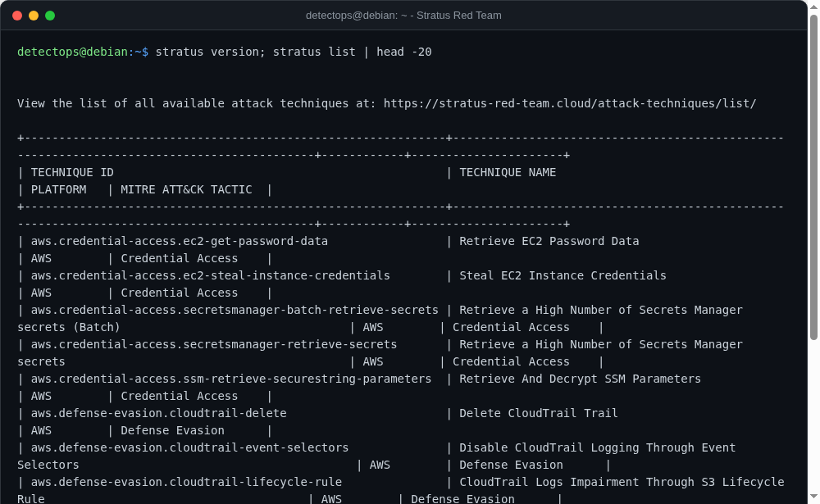Viewport: 820px width, 504px height.
Task: Click the vertical scrollbar thumb
Action: coord(813,178)
